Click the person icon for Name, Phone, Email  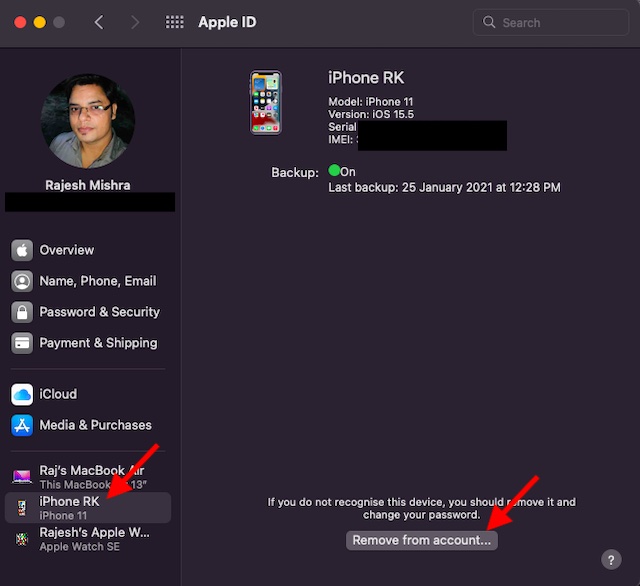(22, 281)
